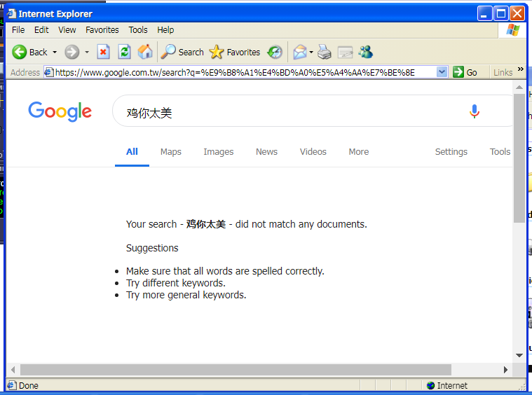Click the Internet zone globe in status bar

[x=430, y=385]
